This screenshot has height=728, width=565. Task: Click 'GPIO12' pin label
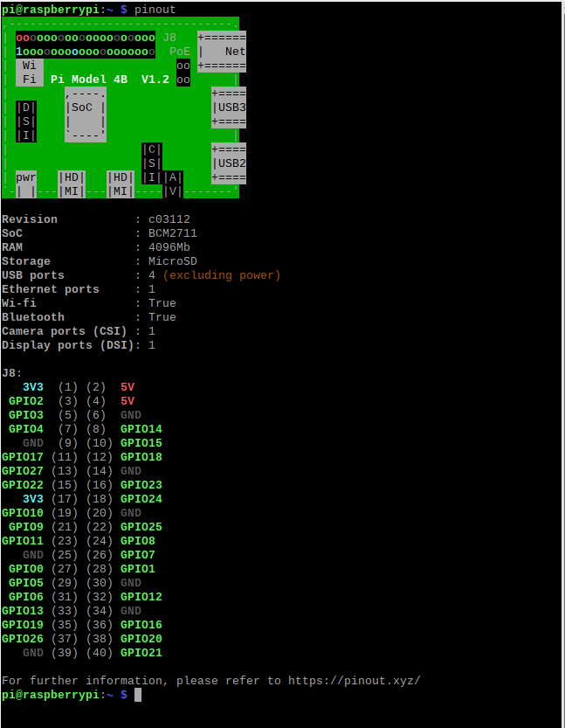(141, 596)
